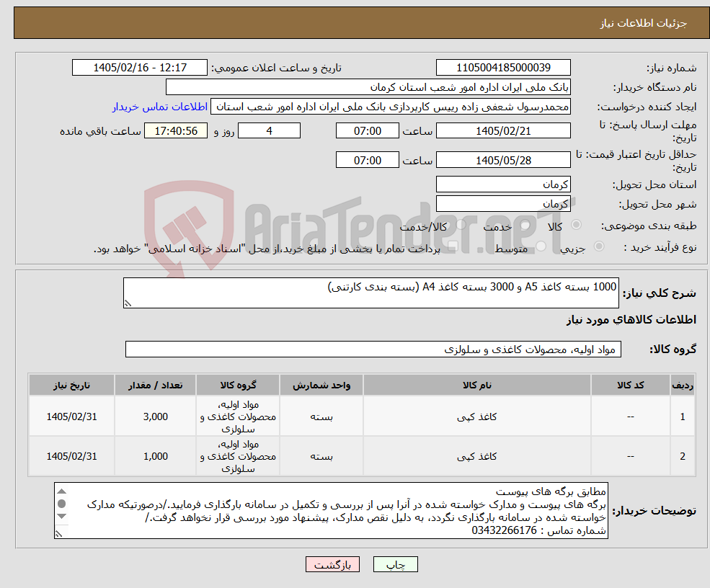The height and width of the screenshot is (588, 710).
Task: Click the ردیف column header
Action: click(683, 386)
